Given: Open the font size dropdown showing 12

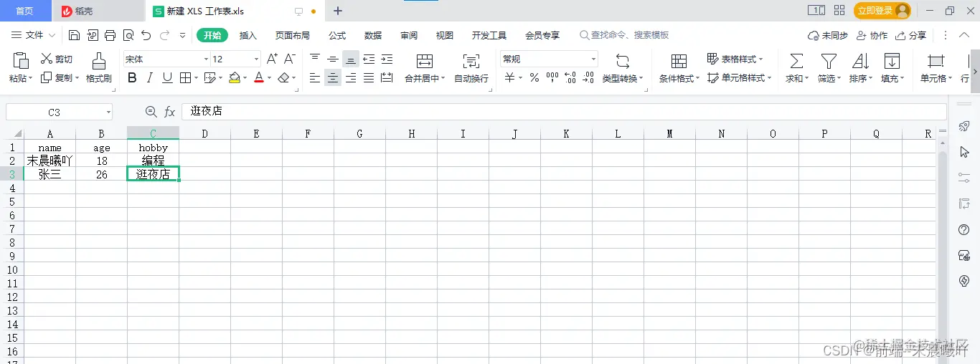Looking at the screenshot, I should point(256,59).
